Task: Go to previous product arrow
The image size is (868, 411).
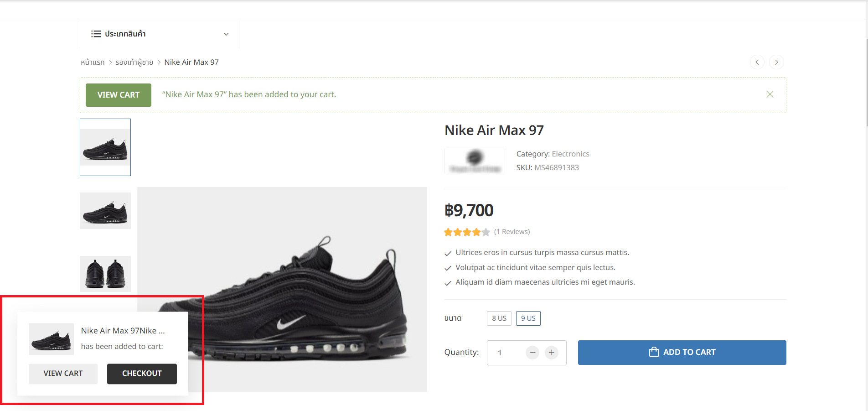Action: 757,62
